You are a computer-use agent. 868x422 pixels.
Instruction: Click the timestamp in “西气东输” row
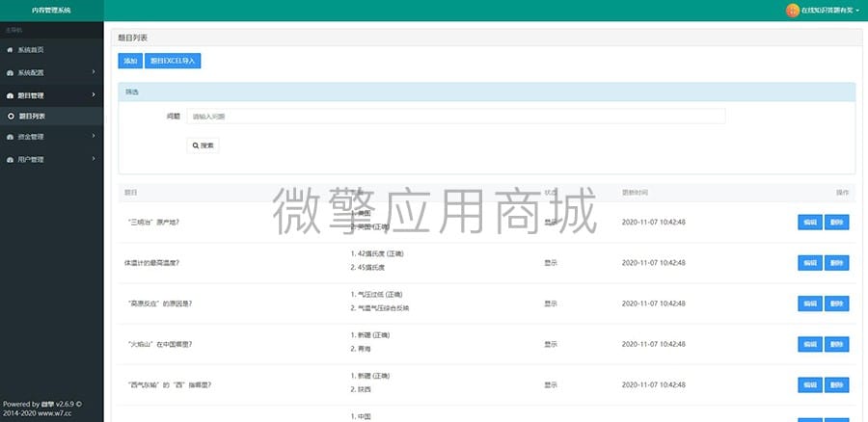click(x=654, y=385)
